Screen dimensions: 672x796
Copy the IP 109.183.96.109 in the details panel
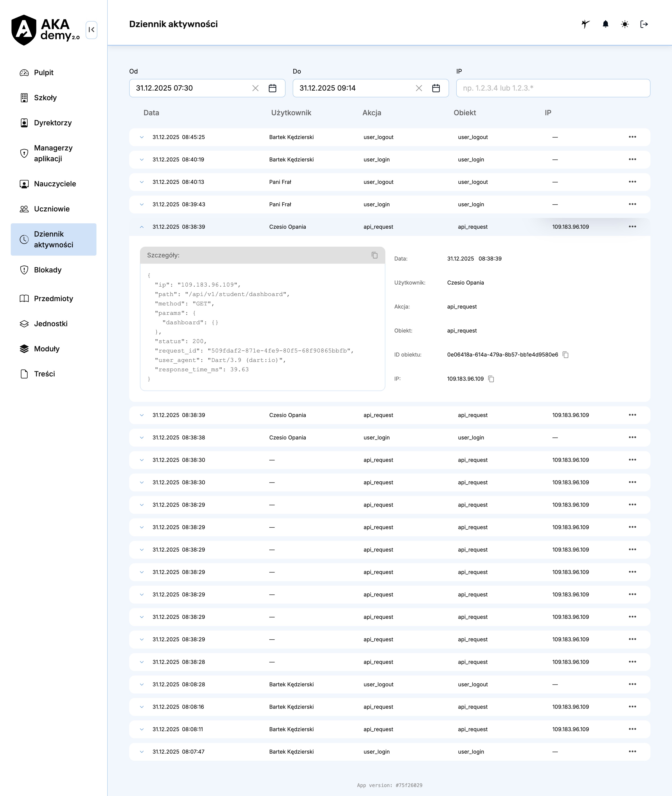point(491,378)
